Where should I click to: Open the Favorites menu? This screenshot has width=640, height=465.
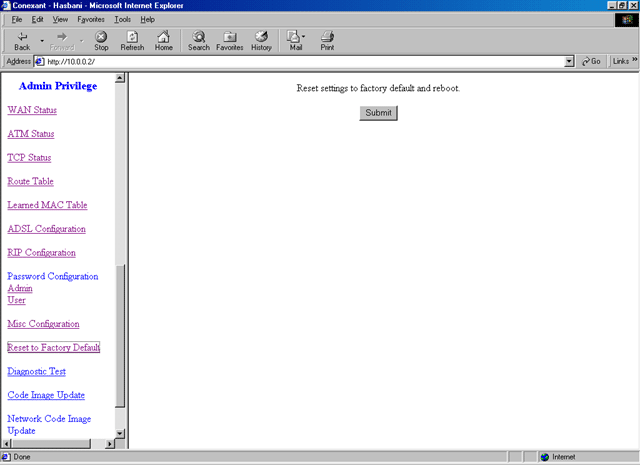click(91, 19)
